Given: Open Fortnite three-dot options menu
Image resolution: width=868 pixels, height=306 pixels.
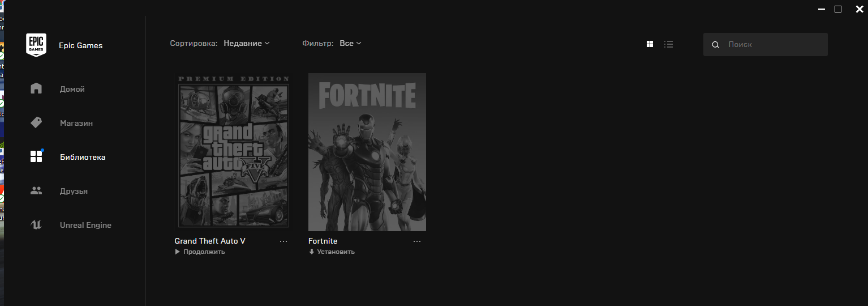Looking at the screenshot, I should coord(417,241).
